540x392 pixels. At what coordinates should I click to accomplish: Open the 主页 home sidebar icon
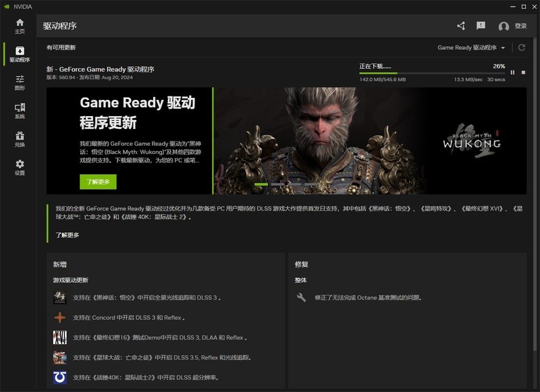pos(20,26)
